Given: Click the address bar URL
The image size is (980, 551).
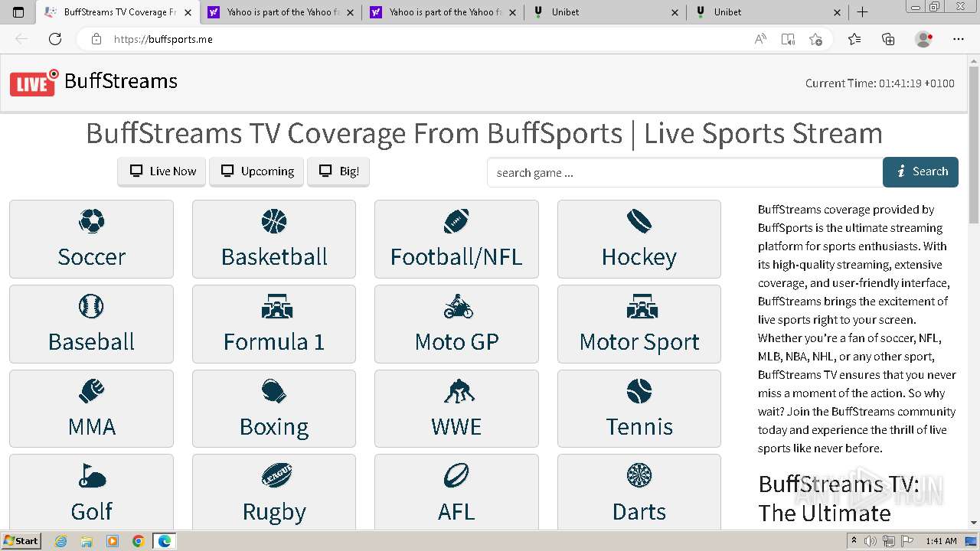Looking at the screenshot, I should click(x=163, y=39).
